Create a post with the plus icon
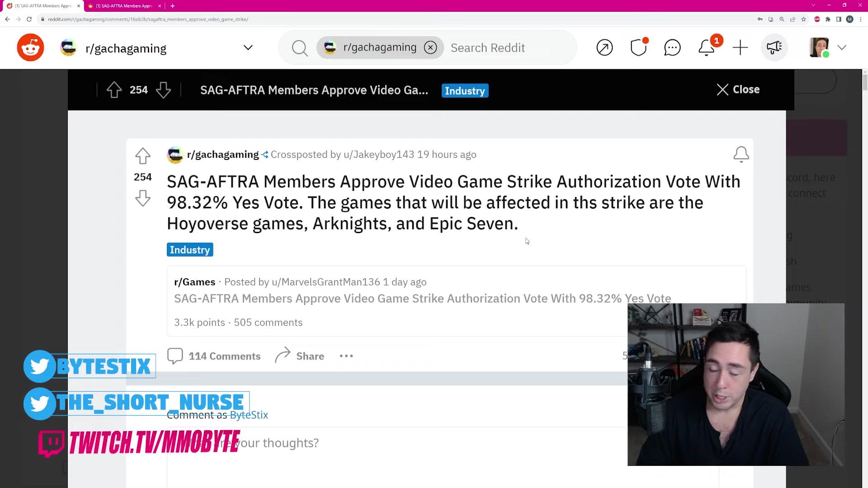 tap(741, 47)
